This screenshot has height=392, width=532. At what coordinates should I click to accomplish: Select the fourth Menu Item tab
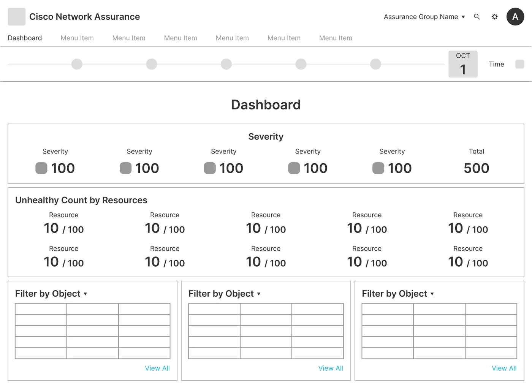tap(232, 38)
